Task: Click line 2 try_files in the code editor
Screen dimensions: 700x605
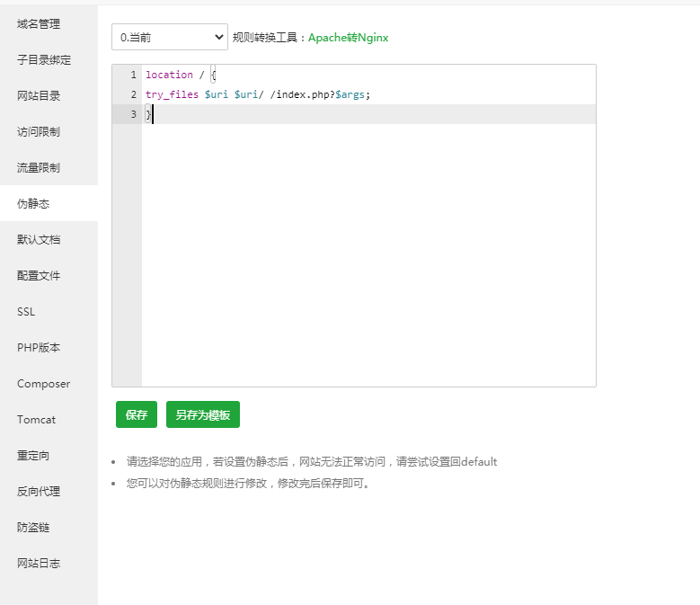Action: pyautogui.click(x=172, y=94)
